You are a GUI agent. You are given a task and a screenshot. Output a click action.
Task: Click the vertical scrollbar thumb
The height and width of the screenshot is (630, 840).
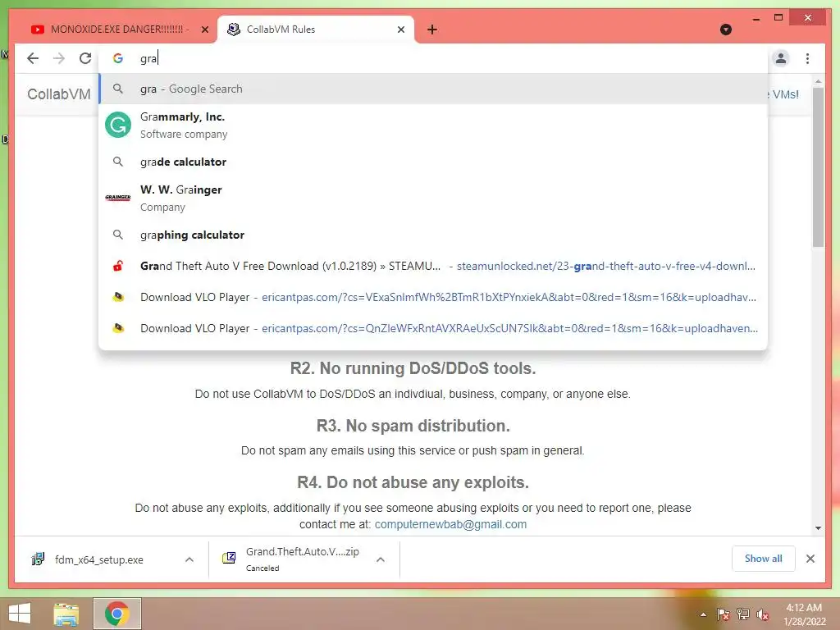[818, 167]
